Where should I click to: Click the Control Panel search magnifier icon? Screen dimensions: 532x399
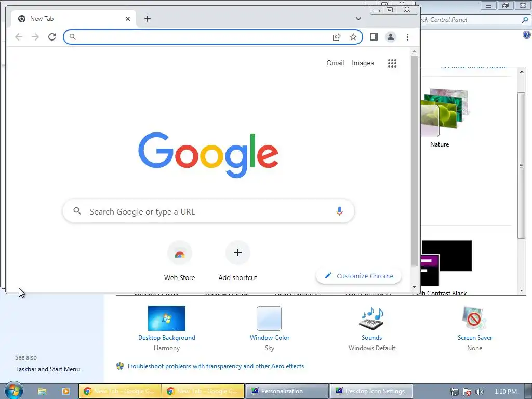click(525, 20)
